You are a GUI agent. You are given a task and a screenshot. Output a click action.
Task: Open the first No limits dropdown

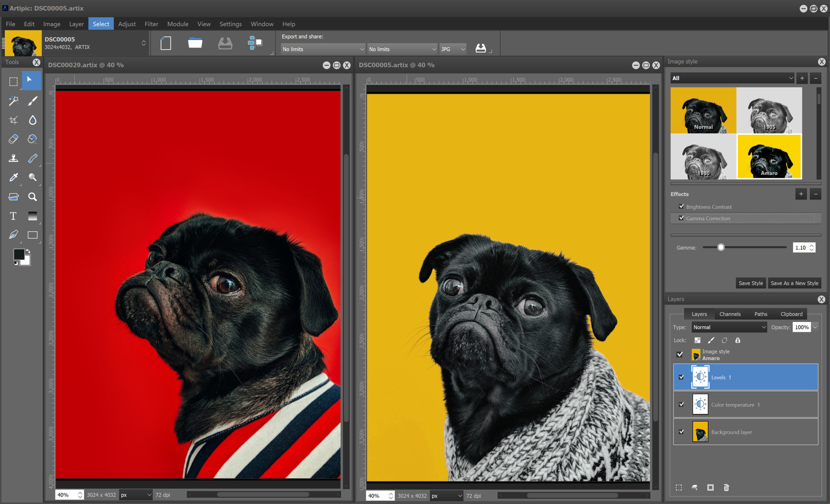[x=323, y=49]
